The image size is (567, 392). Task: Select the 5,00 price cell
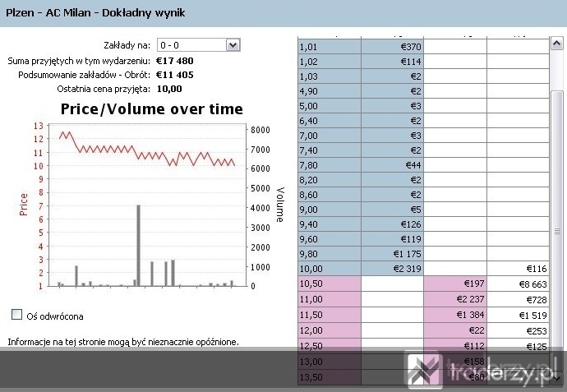[330, 106]
